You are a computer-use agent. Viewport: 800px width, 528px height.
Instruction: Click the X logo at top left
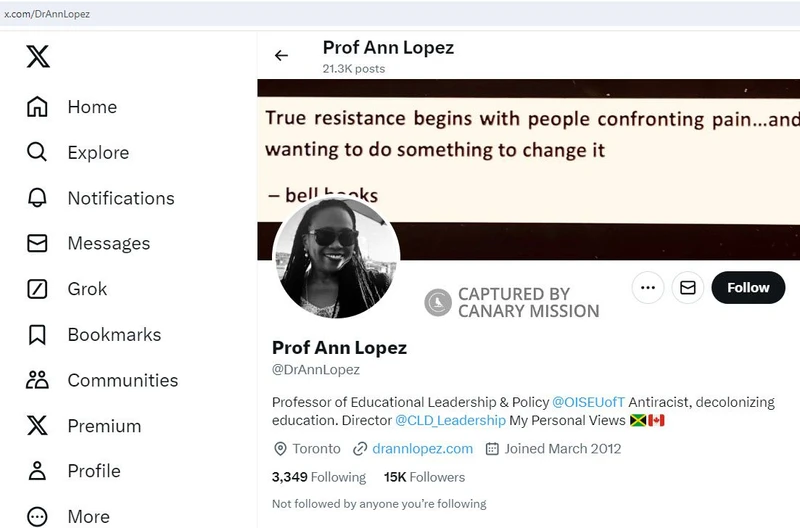(x=38, y=56)
